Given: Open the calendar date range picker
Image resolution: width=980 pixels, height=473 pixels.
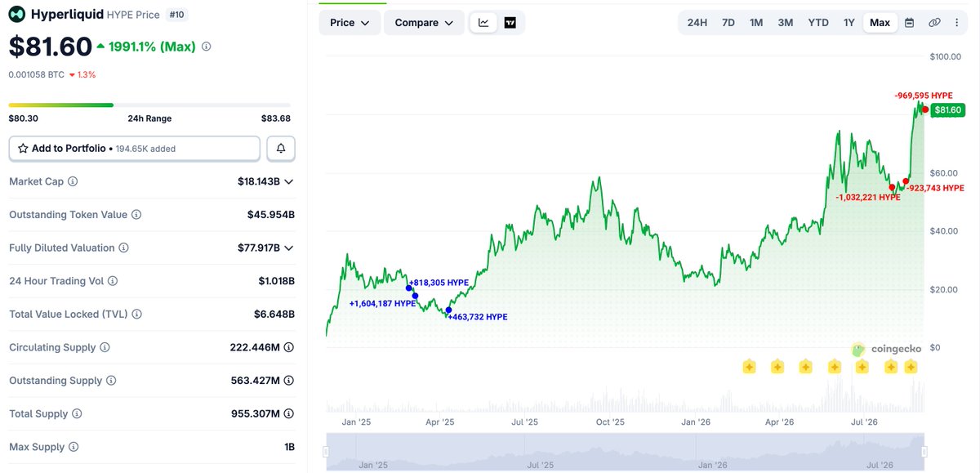Looking at the screenshot, I should tap(909, 23).
